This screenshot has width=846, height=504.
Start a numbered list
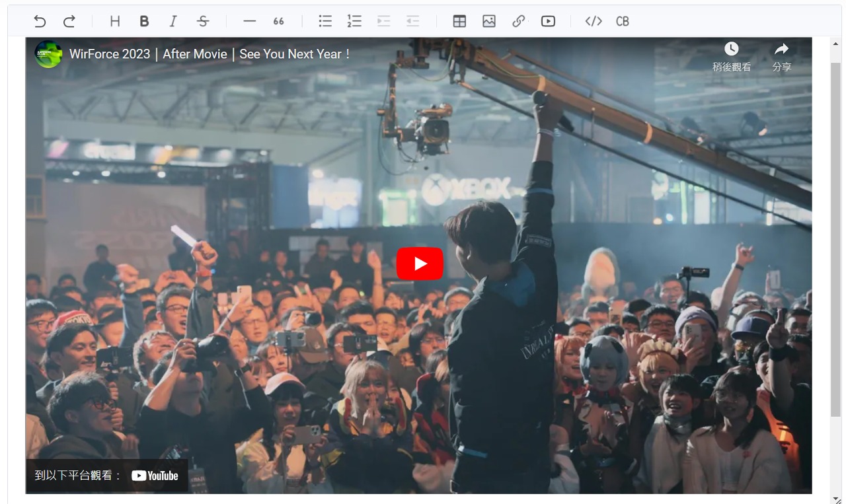pyautogui.click(x=354, y=21)
